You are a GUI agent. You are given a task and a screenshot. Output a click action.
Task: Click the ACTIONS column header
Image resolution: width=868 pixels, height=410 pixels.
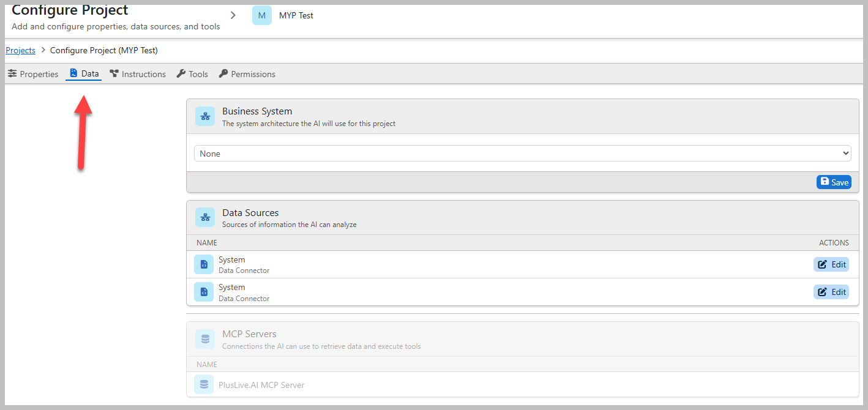834,243
